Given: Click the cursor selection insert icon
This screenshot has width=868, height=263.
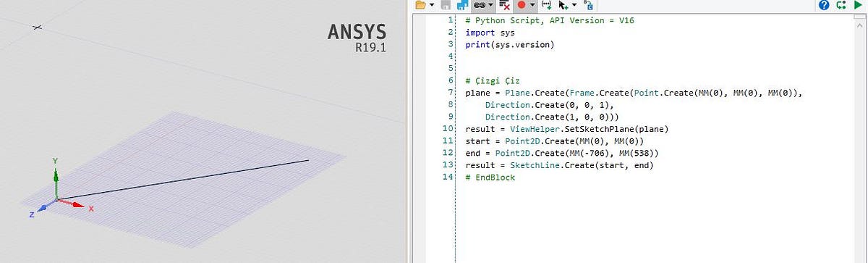Looking at the screenshot, I should 564,4.
